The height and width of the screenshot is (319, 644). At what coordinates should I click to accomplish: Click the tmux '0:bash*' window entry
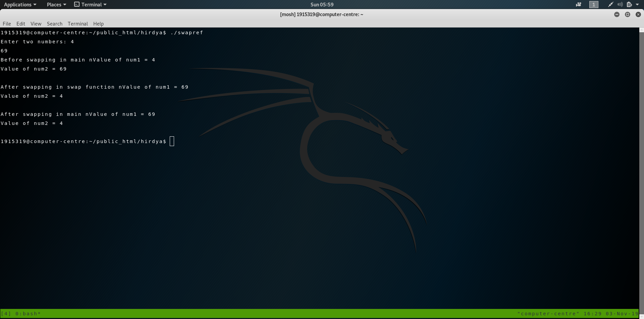[28, 314]
